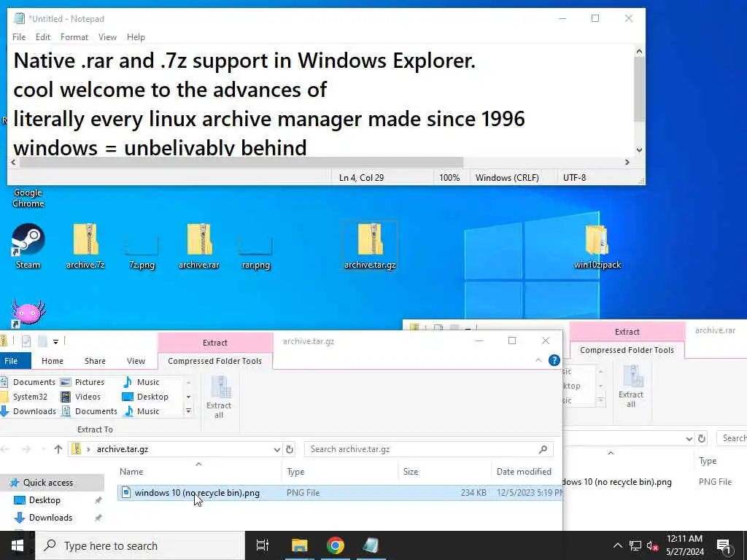The width and height of the screenshot is (747, 560).
Task: Open the Notepad Help menu
Action: (x=136, y=37)
